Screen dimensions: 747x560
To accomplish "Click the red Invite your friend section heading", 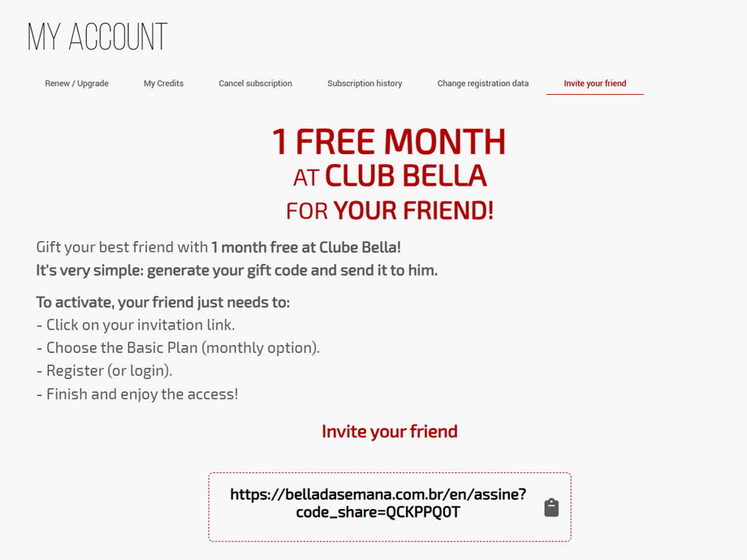I will (389, 432).
